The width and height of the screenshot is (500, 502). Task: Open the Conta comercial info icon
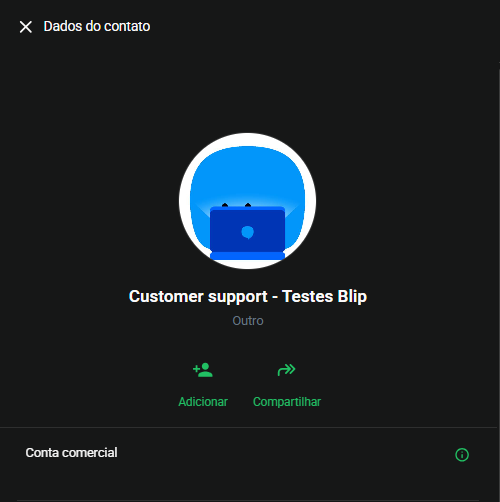tap(462, 455)
